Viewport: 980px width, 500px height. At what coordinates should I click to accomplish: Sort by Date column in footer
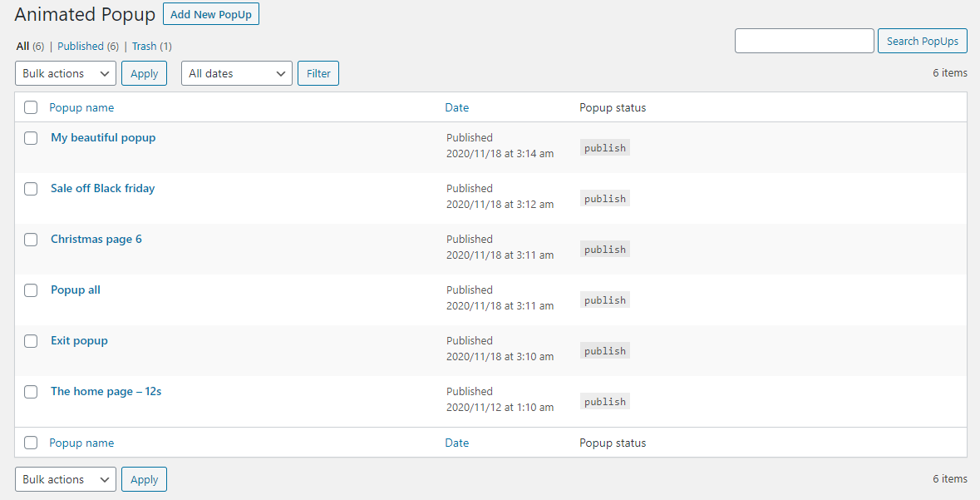457,443
